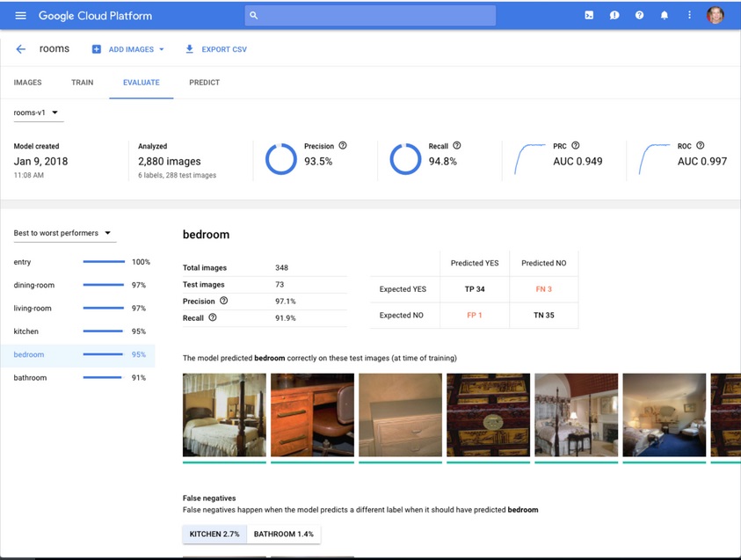The width and height of the screenshot is (741, 560).
Task: Click the help icon next to Recall 94.8%
Action: tap(457, 146)
